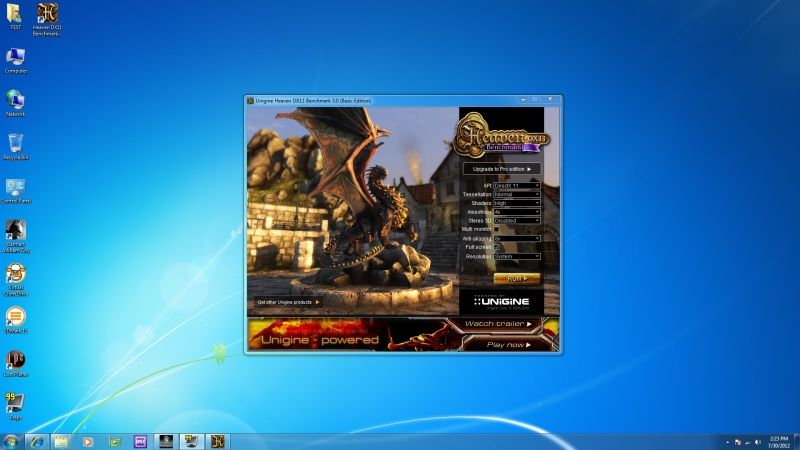Image resolution: width=800 pixels, height=450 pixels.
Task: Open the Tessellation dropdown showing Normal
Action: pyautogui.click(x=516, y=194)
